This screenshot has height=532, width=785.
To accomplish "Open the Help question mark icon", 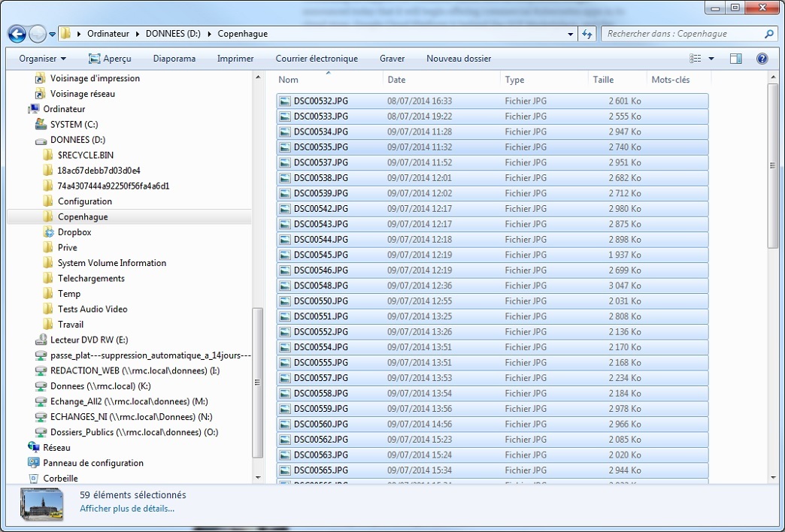I will pos(762,59).
